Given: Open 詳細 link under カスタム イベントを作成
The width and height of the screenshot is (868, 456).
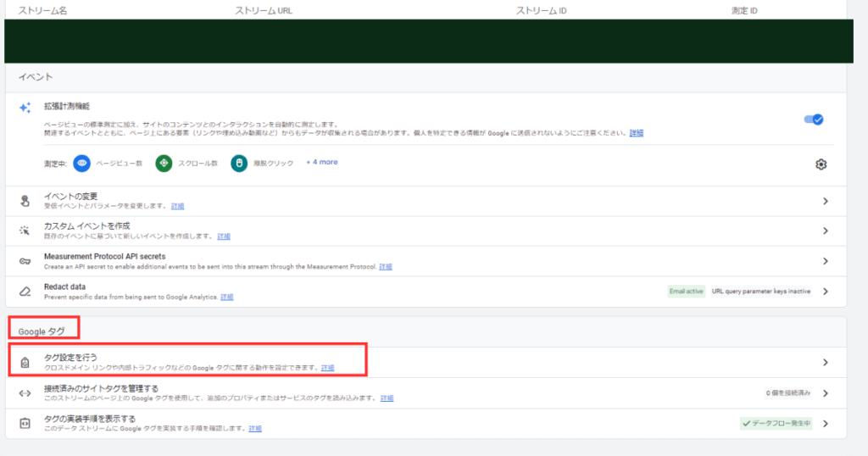Looking at the screenshot, I should click(224, 236).
